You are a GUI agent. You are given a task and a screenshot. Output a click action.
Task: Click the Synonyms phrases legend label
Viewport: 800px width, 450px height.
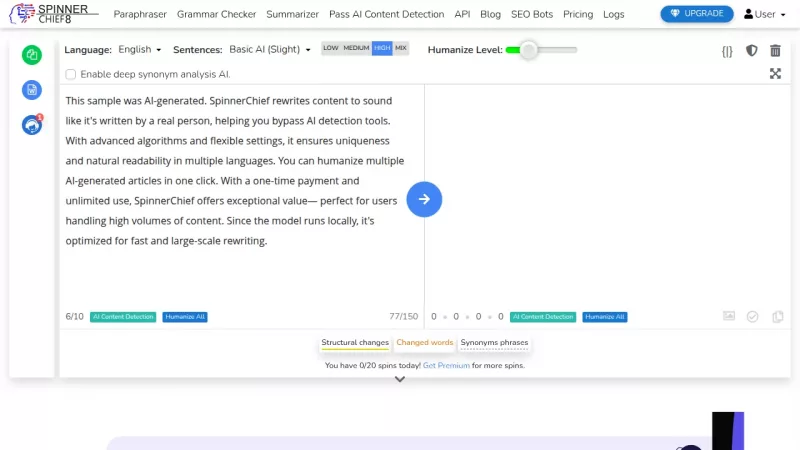[494, 343]
